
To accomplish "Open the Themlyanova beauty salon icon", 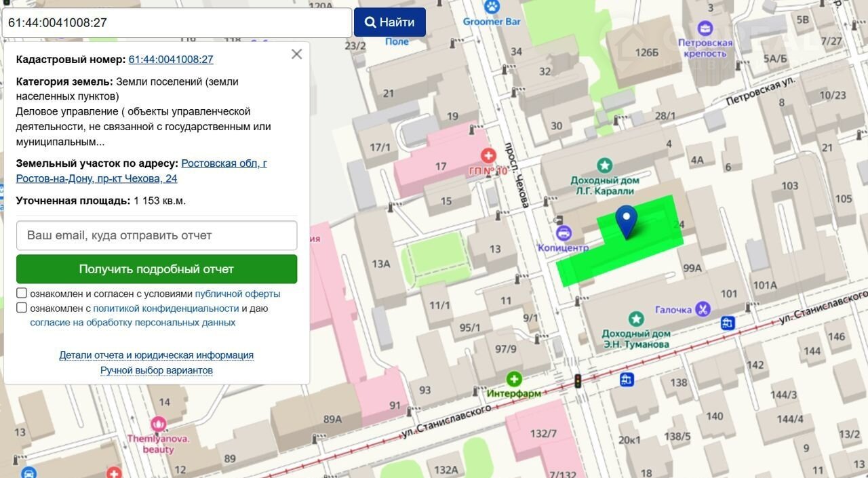I will [159, 425].
